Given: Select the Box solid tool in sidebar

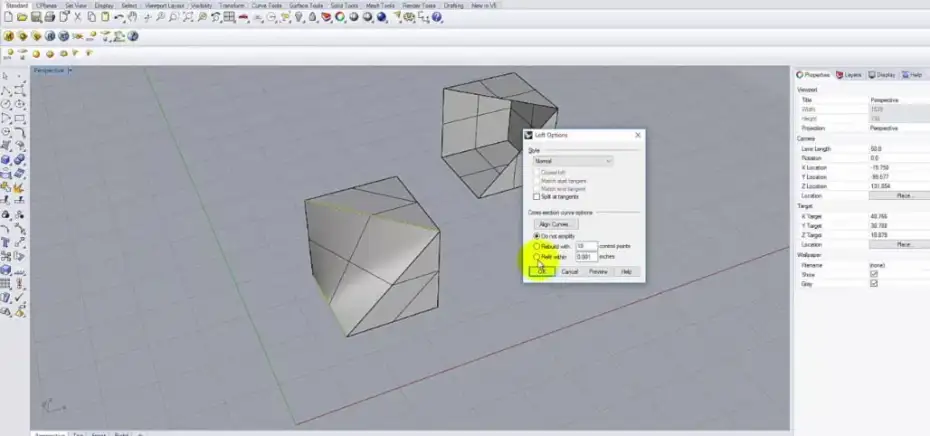Looking at the screenshot, I should pyautogui.click(x=6, y=160).
